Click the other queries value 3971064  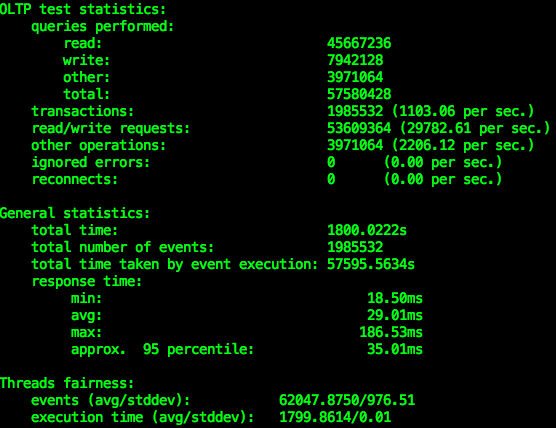tap(355, 77)
